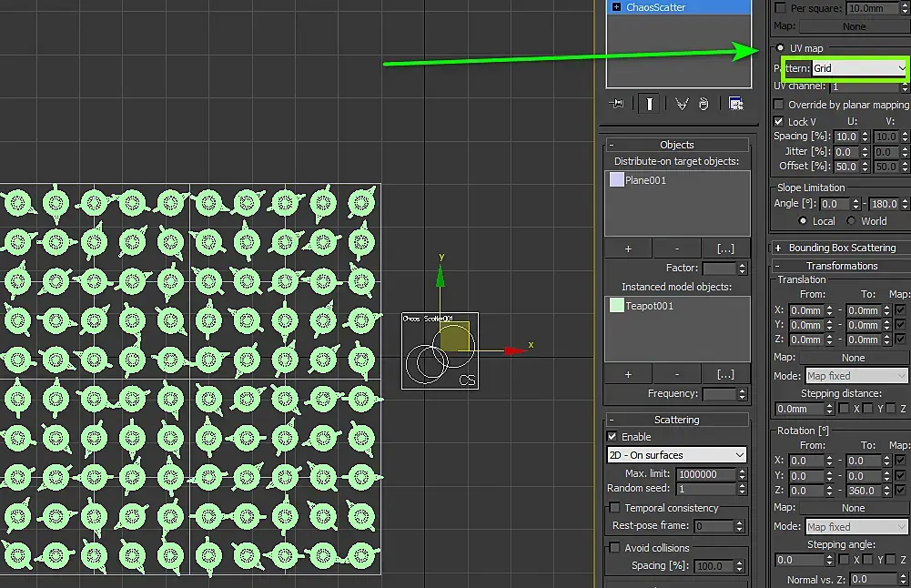
Task: Add a distribute-on target object with plus
Action: pyautogui.click(x=628, y=248)
